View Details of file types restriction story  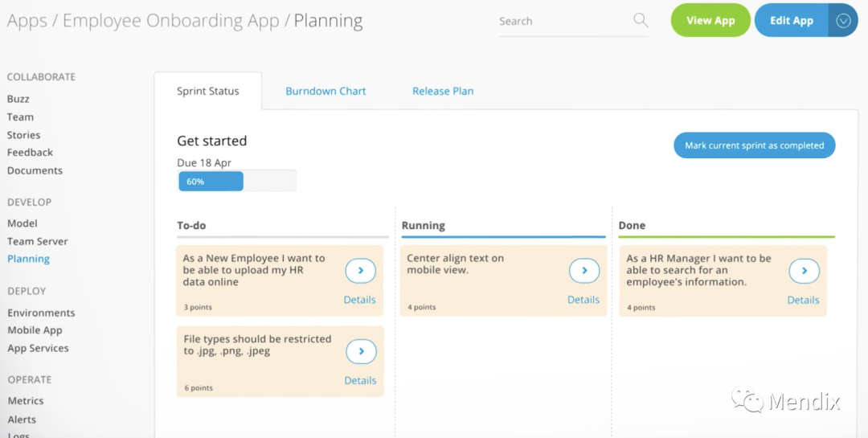point(360,380)
